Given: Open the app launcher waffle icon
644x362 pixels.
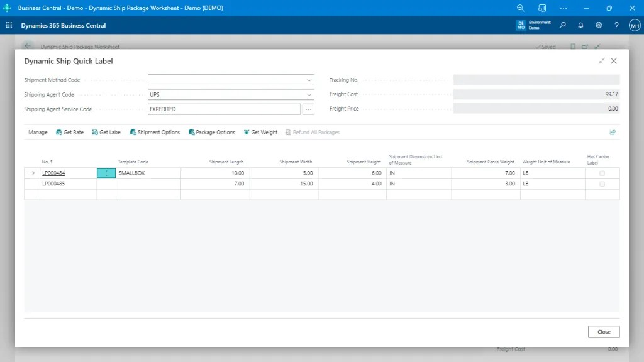Looking at the screenshot, I should tap(9, 26).
